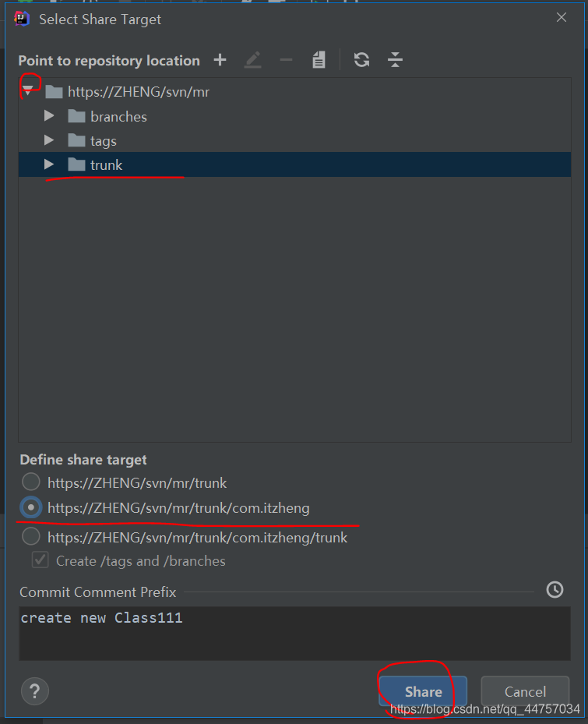The width and height of the screenshot is (588, 724).
Task: Open help with the question mark button
Action: (x=35, y=690)
